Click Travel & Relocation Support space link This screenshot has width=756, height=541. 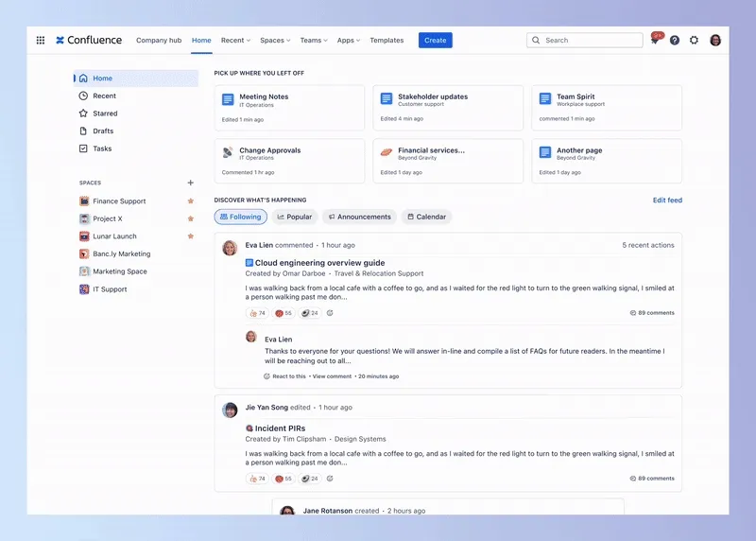[379, 273]
